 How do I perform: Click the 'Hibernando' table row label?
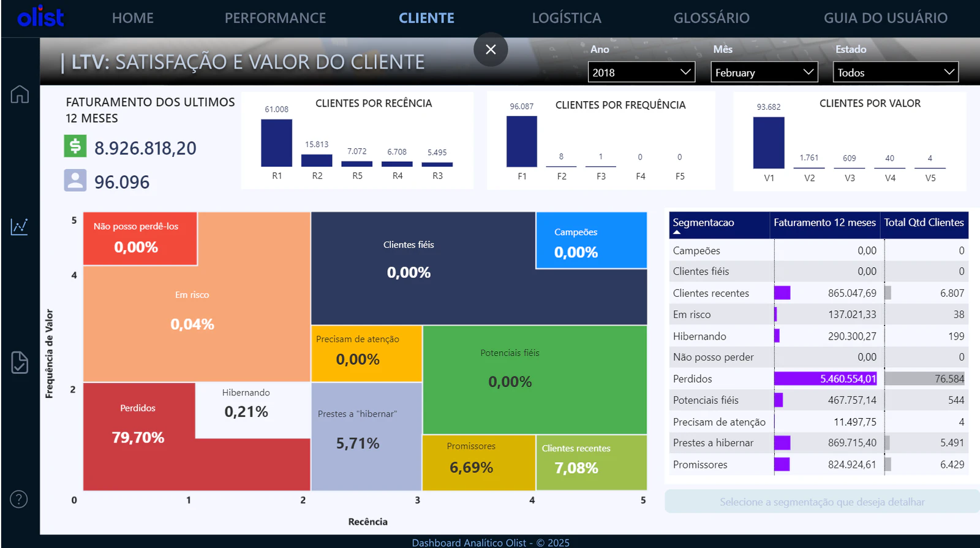pos(699,336)
